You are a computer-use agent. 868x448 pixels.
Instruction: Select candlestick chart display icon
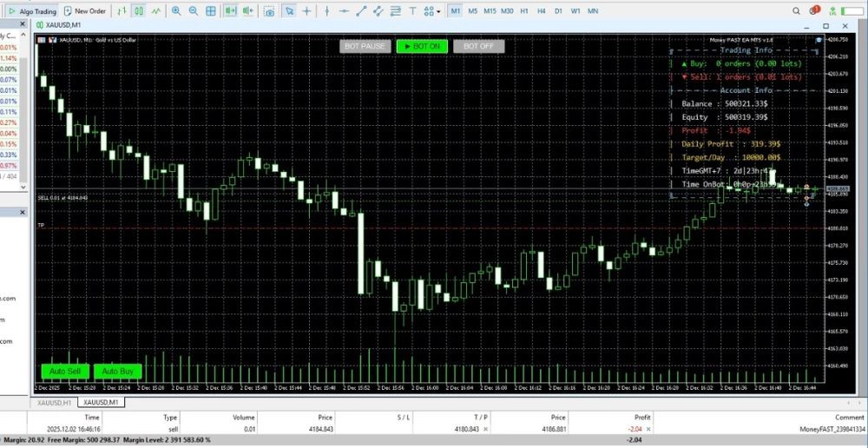pyautogui.click(x=139, y=11)
